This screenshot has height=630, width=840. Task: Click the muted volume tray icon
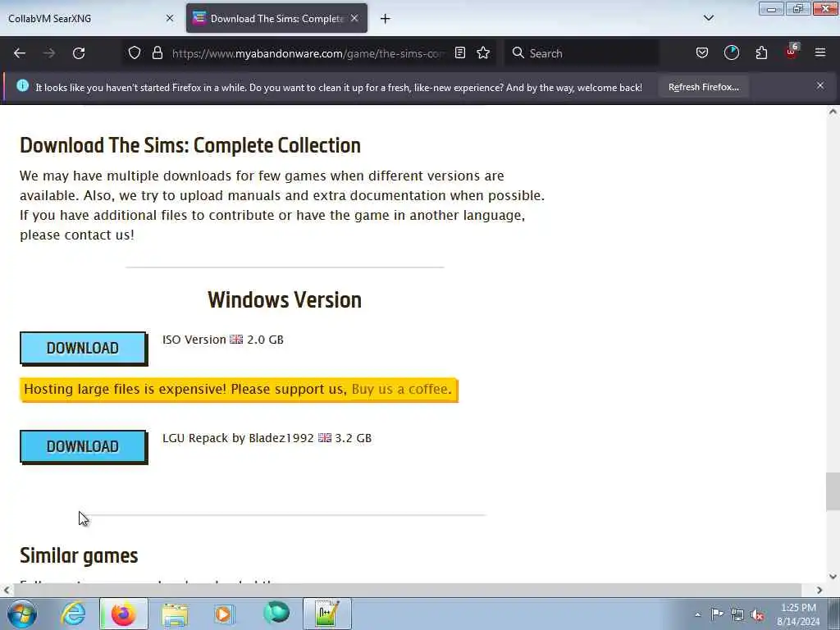click(x=757, y=614)
